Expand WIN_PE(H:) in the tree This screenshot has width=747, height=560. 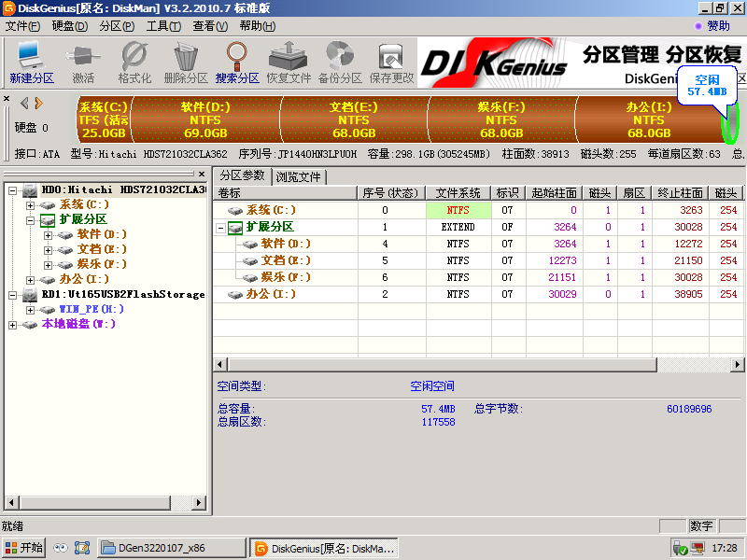(30, 310)
